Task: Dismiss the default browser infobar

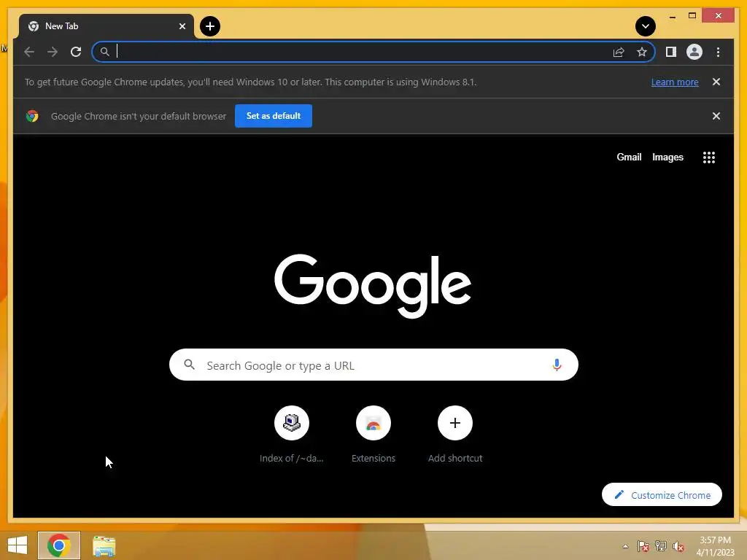Action: [x=716, y=116]
